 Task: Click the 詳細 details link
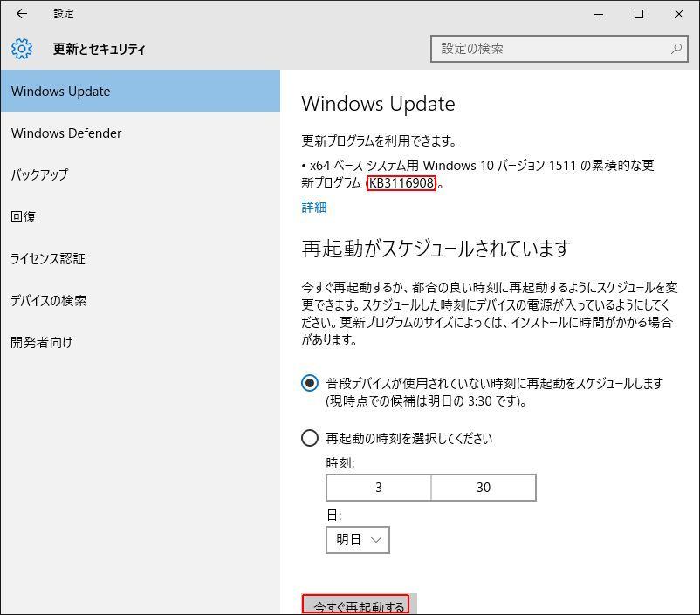pyautogui.click(x=314, y=207)
